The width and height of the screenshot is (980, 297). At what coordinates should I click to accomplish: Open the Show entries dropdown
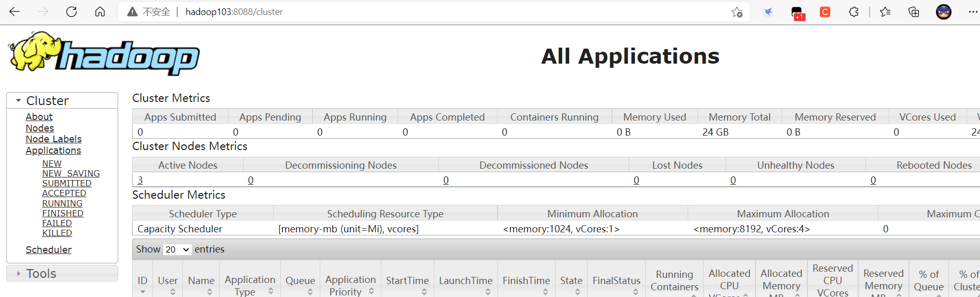tap(177, 249)
